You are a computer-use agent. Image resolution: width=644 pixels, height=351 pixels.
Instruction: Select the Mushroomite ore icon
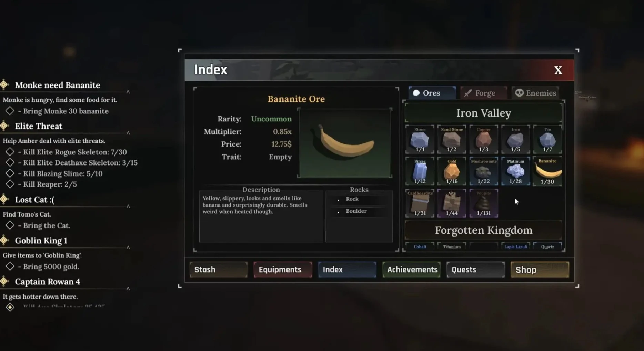pyautogui.click(x=483, y=171)
